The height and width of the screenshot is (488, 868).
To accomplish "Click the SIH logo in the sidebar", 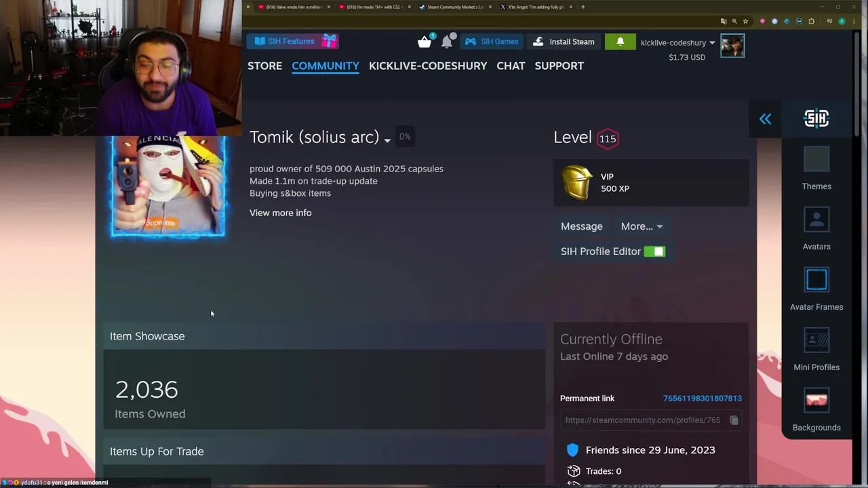I will click(816, 119).
